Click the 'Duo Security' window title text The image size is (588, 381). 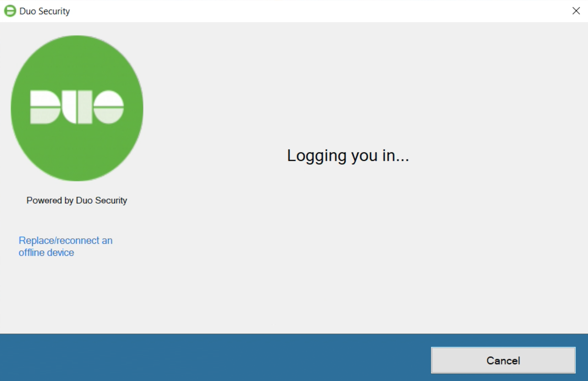tap(44, 11)
